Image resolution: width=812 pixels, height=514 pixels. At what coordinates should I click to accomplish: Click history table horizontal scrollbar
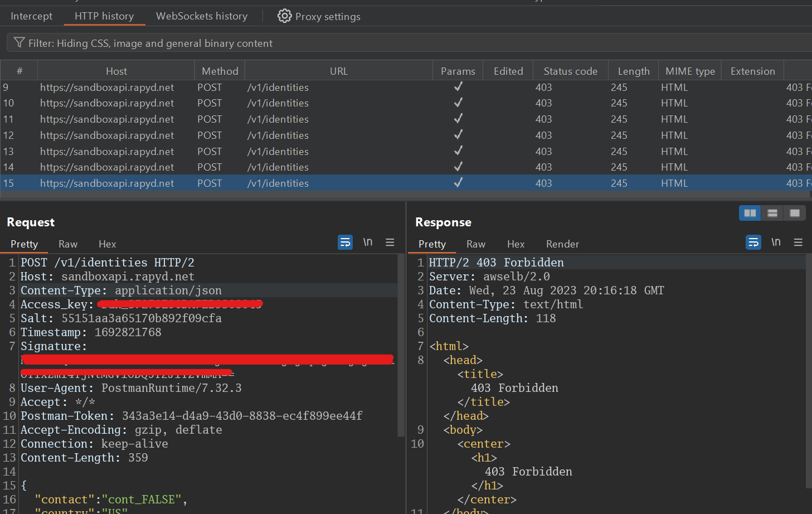[x=406, y=195]
